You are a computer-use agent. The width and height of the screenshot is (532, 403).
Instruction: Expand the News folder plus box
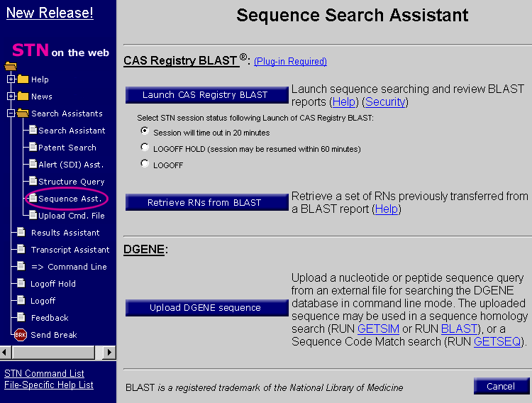pyautogui.click(x=11, y=96)
